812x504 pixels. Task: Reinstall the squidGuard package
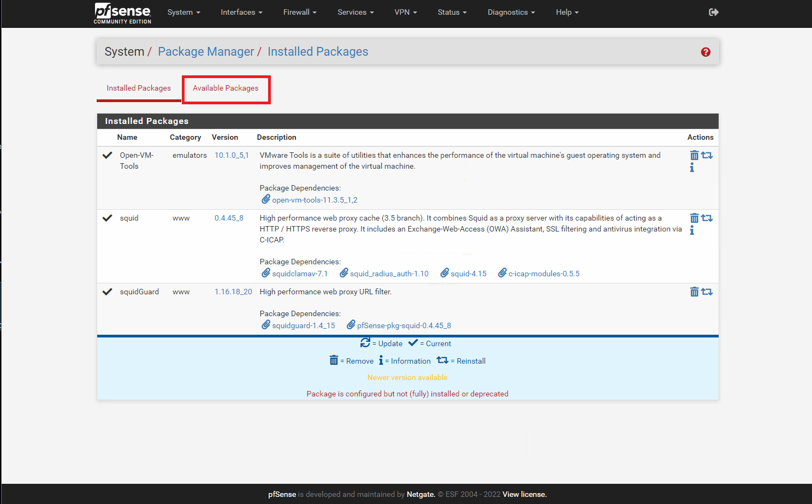click(x=707, y=292)
